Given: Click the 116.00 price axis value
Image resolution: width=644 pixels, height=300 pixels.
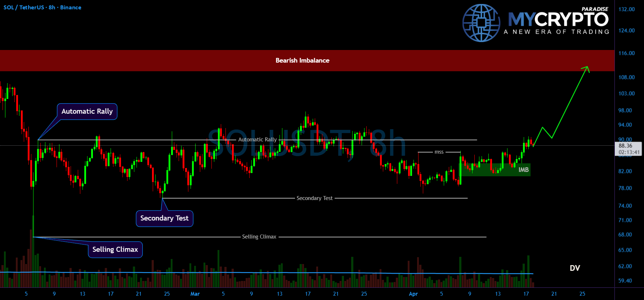Looking at the screenshot, I should [627, 53].
